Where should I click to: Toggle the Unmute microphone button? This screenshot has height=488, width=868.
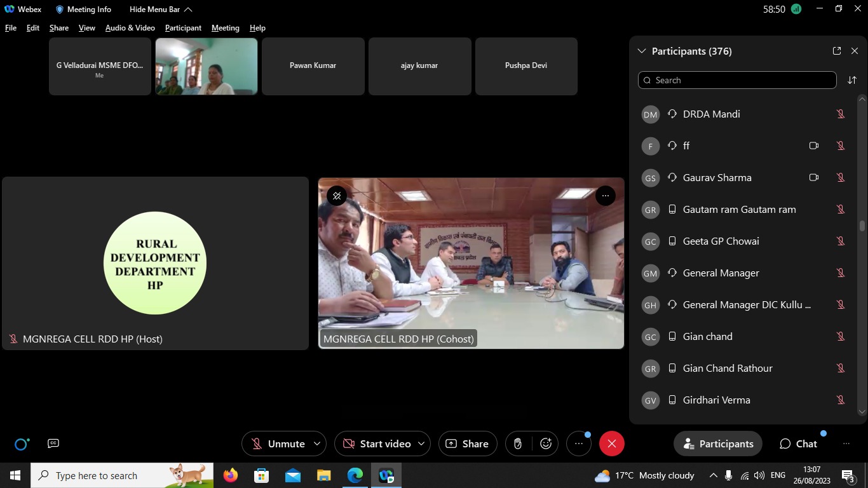[x=278, y=444]
